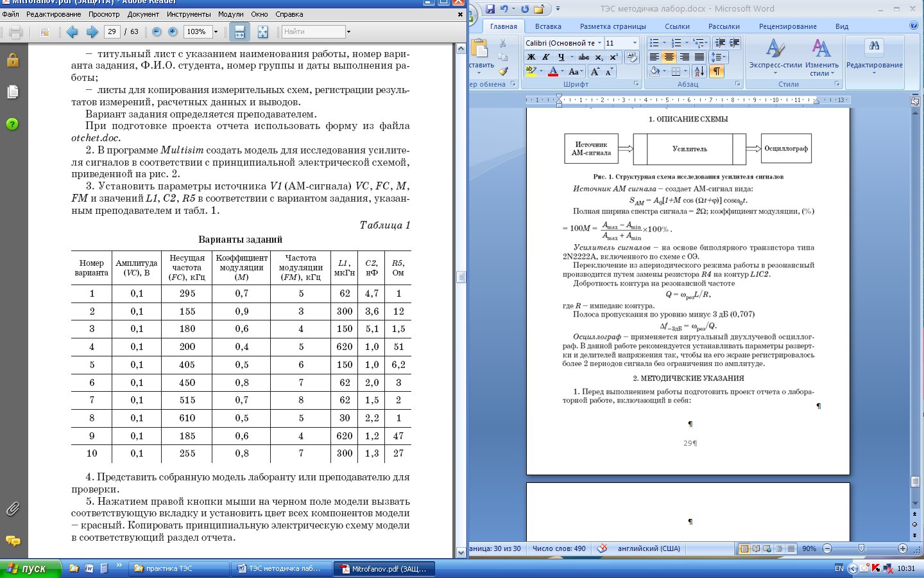Zoom out the PDF with minus button
Screen dimensions: 924x578
[157, 31]
